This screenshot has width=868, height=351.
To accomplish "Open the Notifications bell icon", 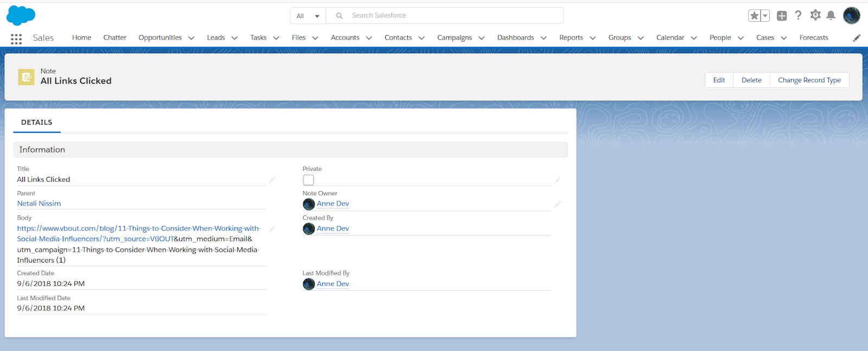I will (831, 15).
